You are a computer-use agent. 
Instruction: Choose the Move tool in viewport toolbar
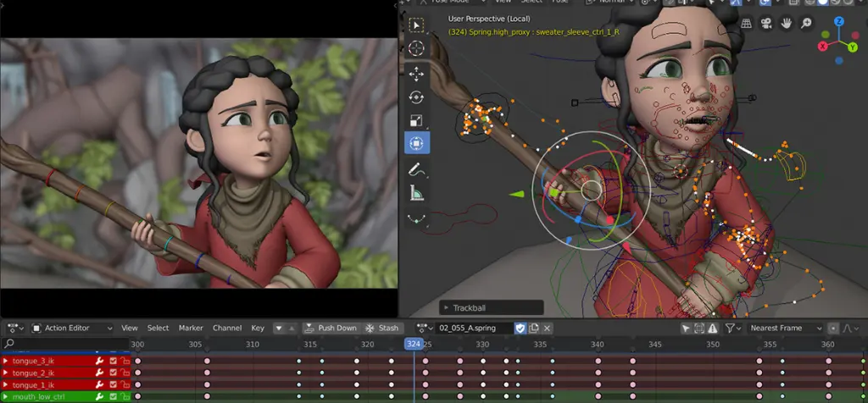(416, 74)
